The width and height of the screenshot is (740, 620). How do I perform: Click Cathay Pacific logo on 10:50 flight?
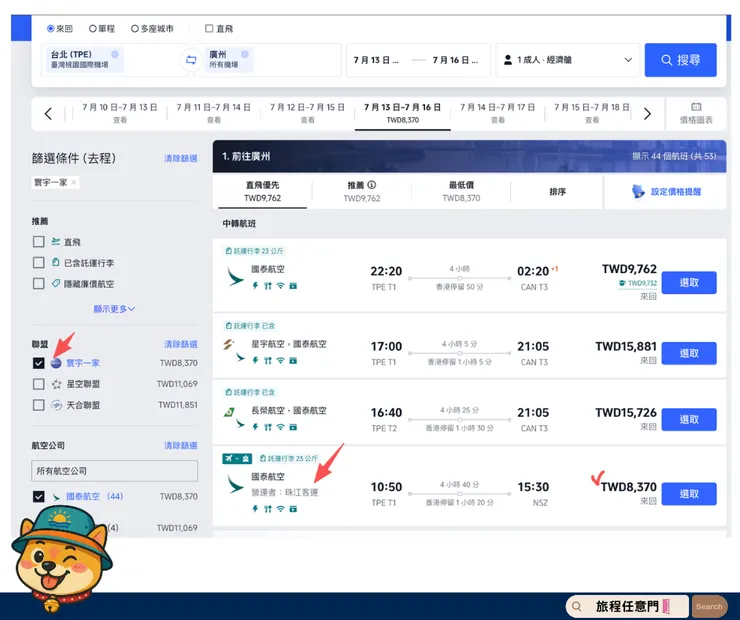(235, 484)
